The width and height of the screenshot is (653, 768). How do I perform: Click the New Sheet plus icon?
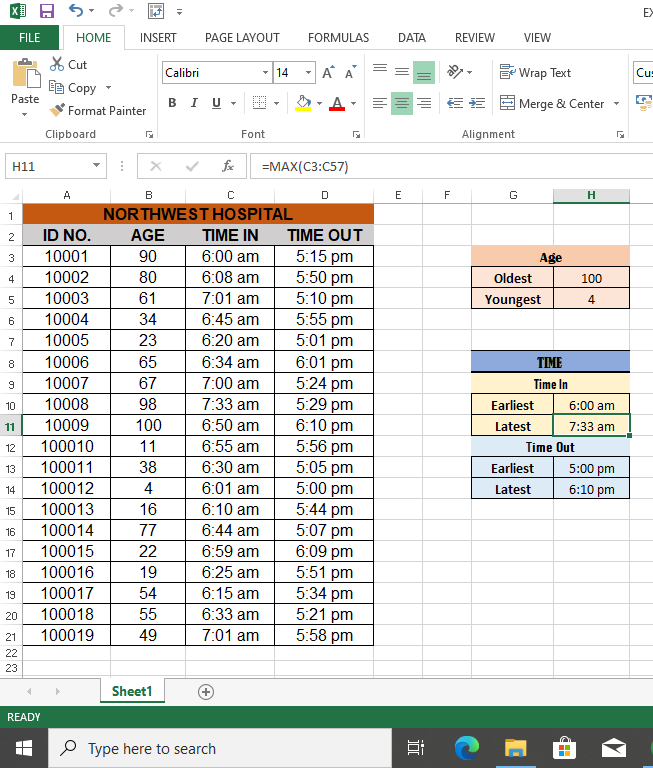point(206,692)
